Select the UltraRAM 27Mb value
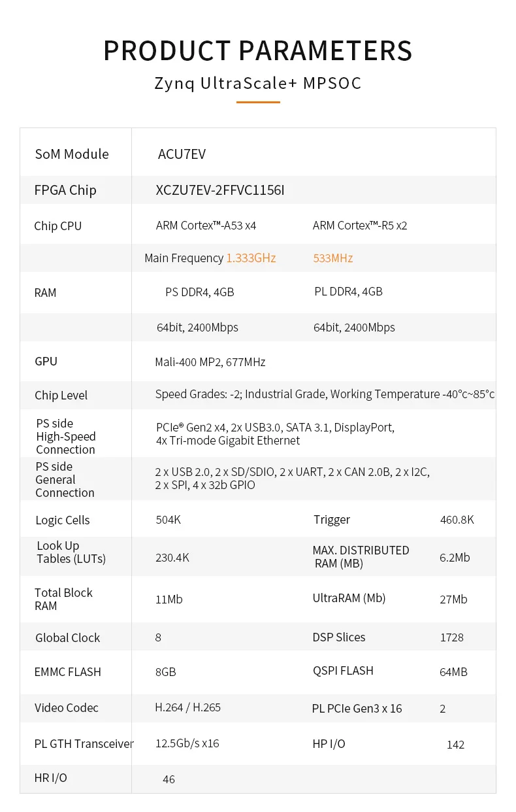The image size is (516, 812). 453,600
